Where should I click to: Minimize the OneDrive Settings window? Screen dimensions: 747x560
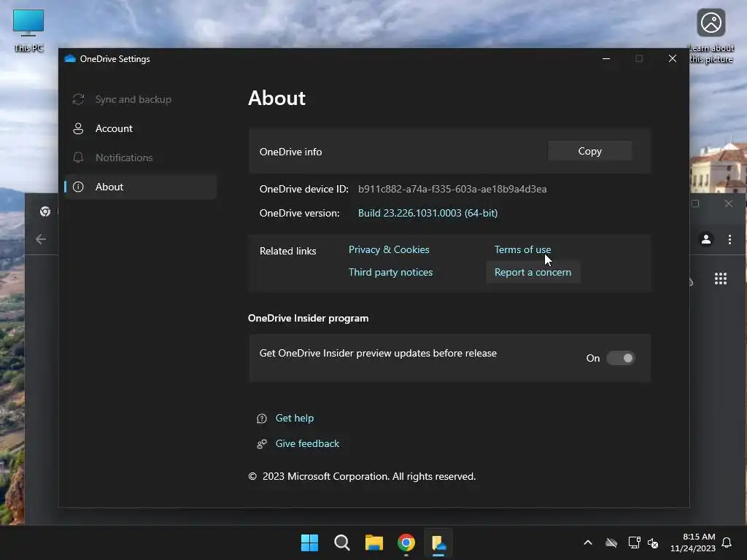click(606, 58)
